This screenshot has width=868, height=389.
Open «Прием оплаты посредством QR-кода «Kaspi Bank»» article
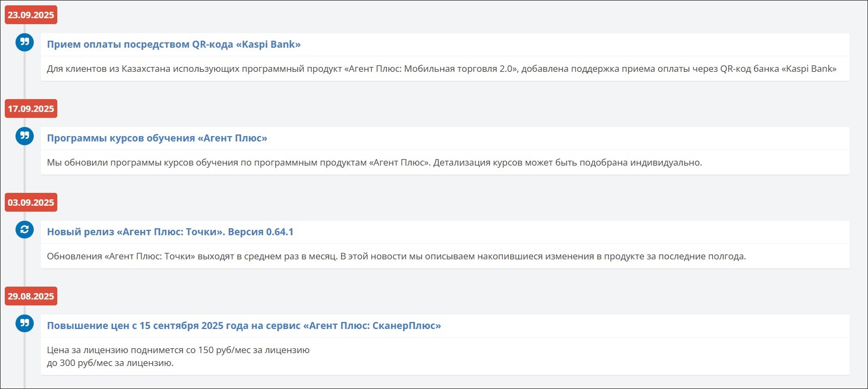pos(173,44)
